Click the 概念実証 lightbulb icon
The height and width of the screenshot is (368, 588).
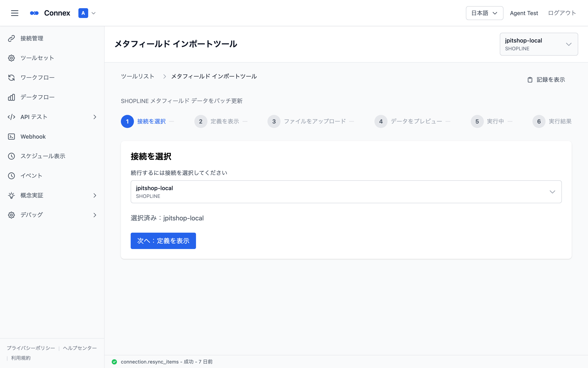(11, 195)
